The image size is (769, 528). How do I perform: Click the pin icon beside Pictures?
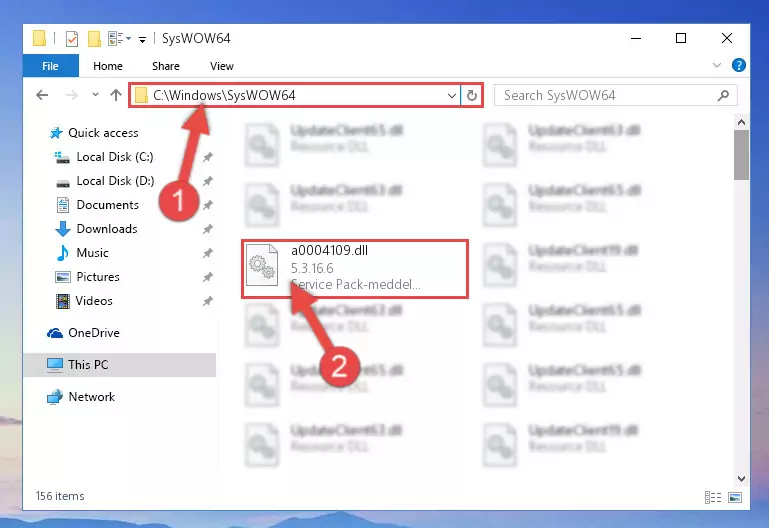(208, 277)
